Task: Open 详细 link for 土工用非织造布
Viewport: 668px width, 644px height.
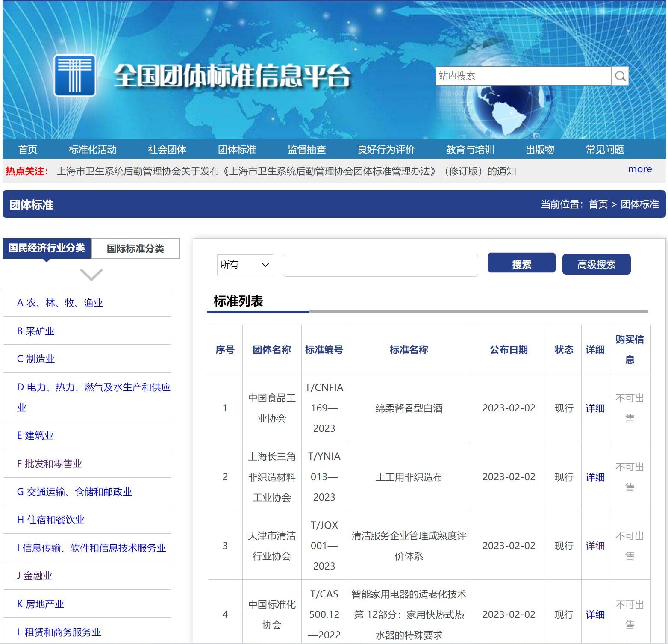Action: point(595,477)
